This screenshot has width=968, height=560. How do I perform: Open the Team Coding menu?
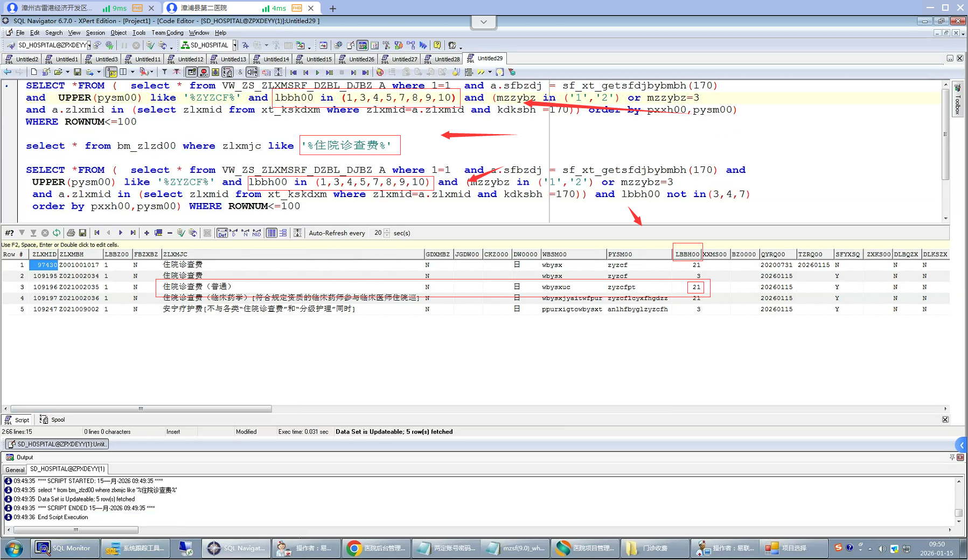pyautogui.click(x=167, y=33)
